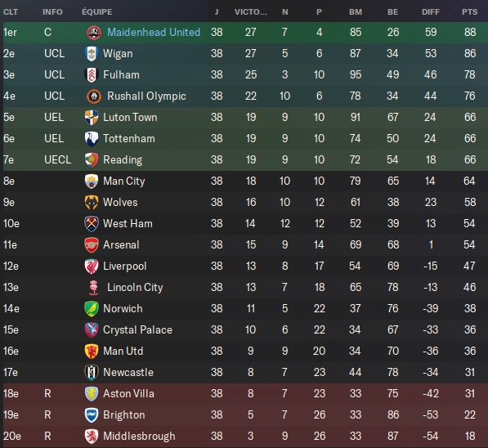This screenshot has height=448, width=488.
Task: Open the Aston Villa team link
Action: [x=128, y=393]
